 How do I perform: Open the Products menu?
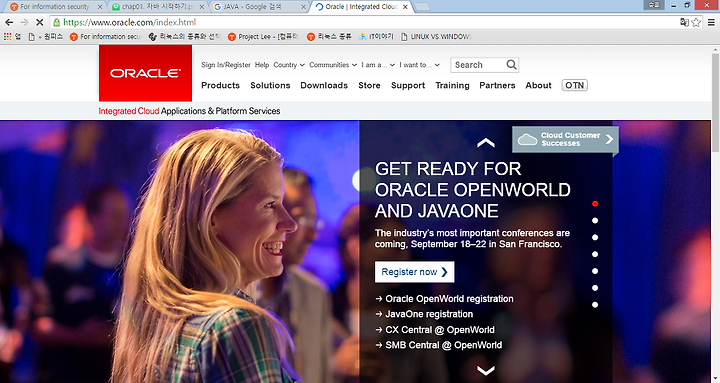(220, 85)
